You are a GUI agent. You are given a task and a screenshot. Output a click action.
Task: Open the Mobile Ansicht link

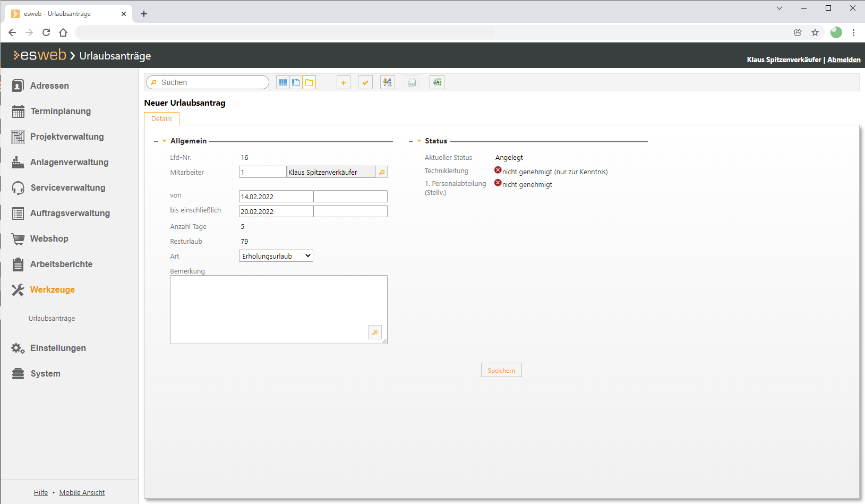82,492
